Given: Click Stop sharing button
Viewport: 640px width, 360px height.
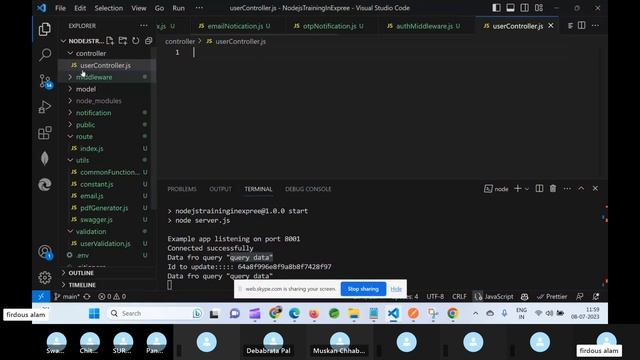Looking at the screenshot, I should [363, 289].
